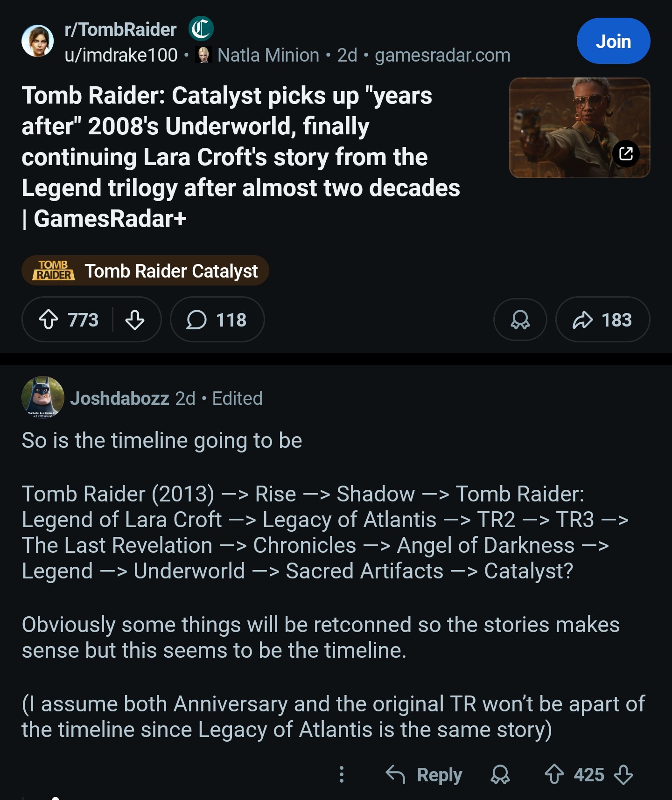Open more options menu on the comment
This screenshot has height=800, width=672.
pyautogui.click(x=342, y=774)
